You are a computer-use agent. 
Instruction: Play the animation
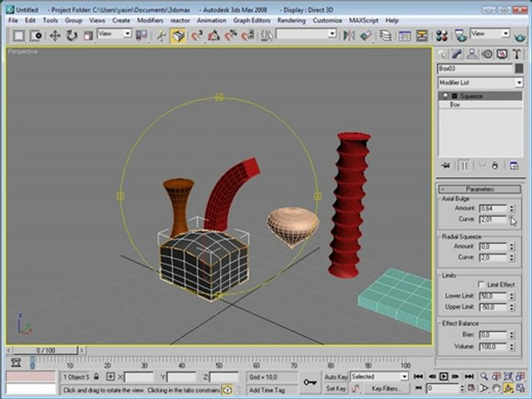coord(443,376)
